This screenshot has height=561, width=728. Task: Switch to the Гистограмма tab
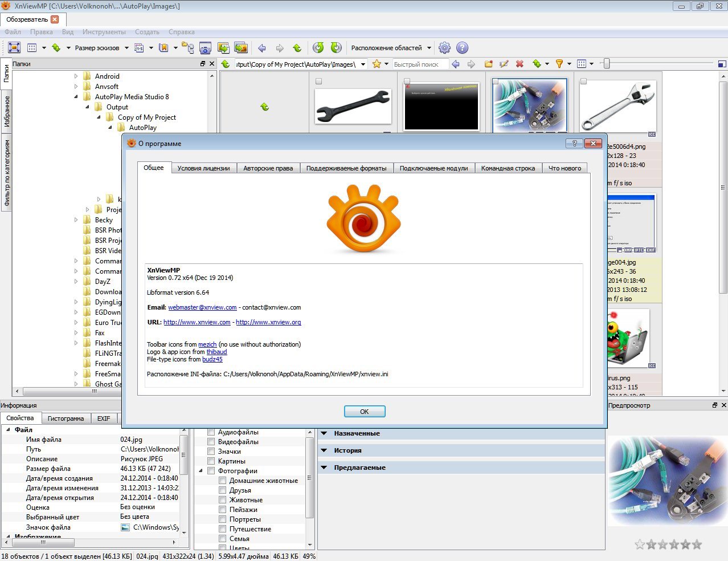click(66, 418)
